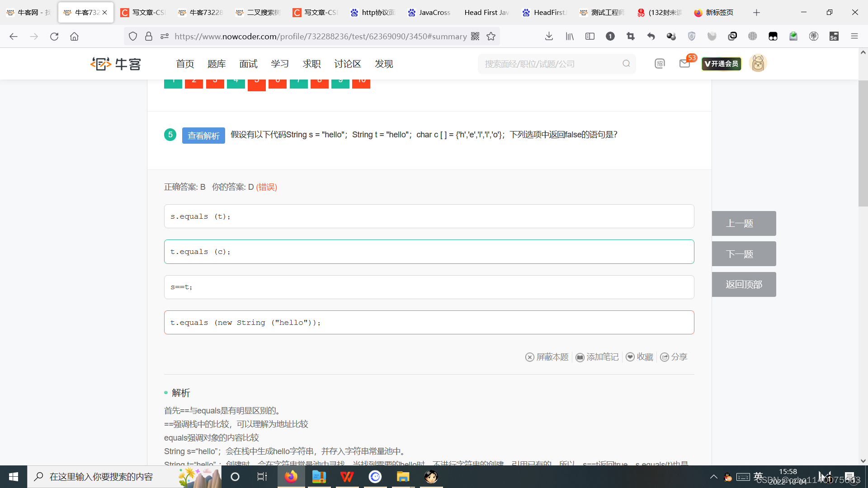868x488 pixels.
Task: Open a new browser tab with plus
Action: click(x=756, y=12)
